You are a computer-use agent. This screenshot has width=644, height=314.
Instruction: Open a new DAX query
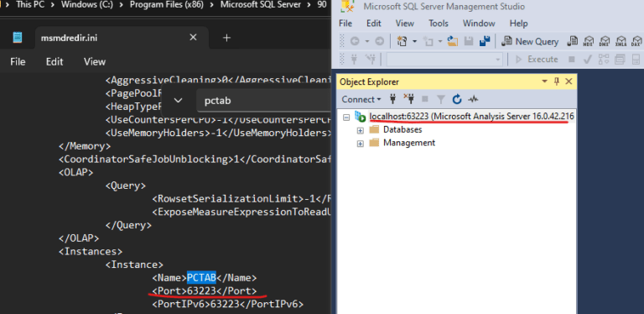point(636,41)
